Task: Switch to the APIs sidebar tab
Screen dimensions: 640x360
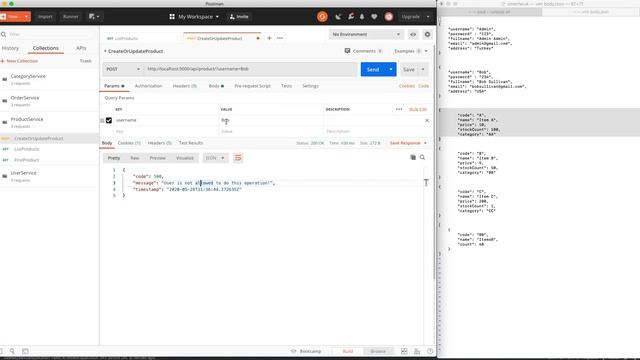Action: click(x=81, y=48)
